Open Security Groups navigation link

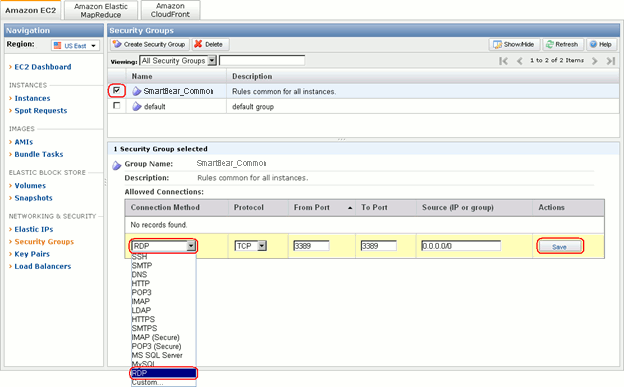pos(44,242)
